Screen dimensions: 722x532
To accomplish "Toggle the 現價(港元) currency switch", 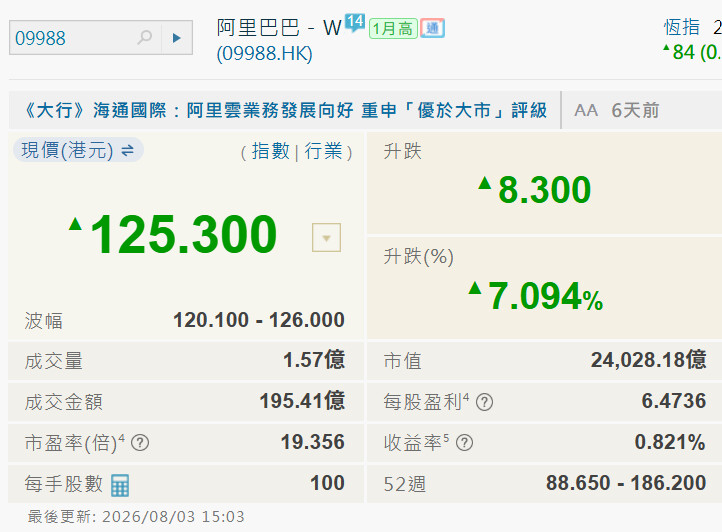I will [x=78, y=150].
